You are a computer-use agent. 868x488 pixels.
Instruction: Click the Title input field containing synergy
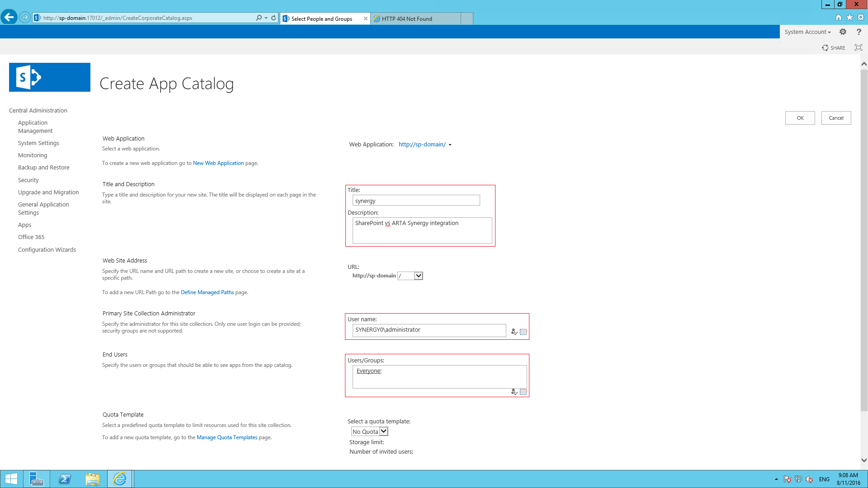pyautogui.click(x=416, y=201)
